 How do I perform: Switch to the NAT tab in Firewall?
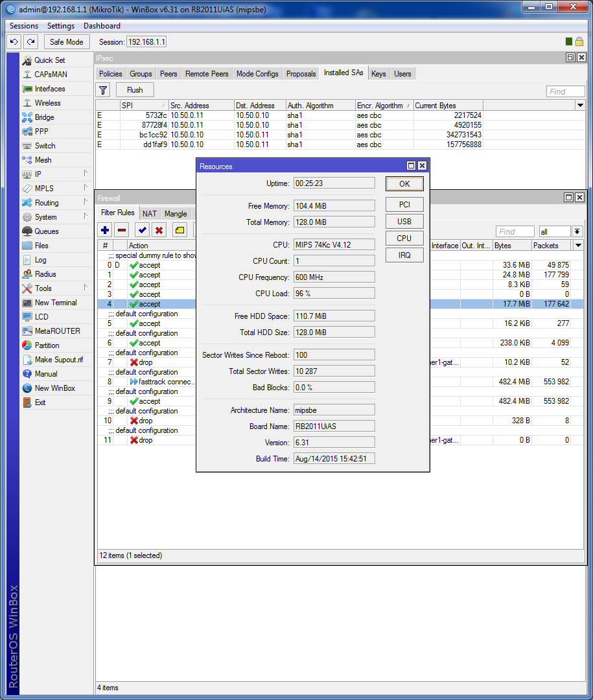pos(150,213)
